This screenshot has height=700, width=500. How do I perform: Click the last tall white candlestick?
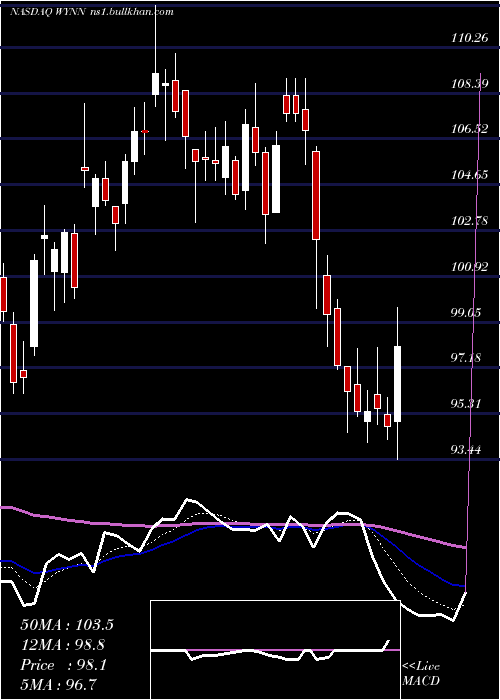tap(397, 384)
